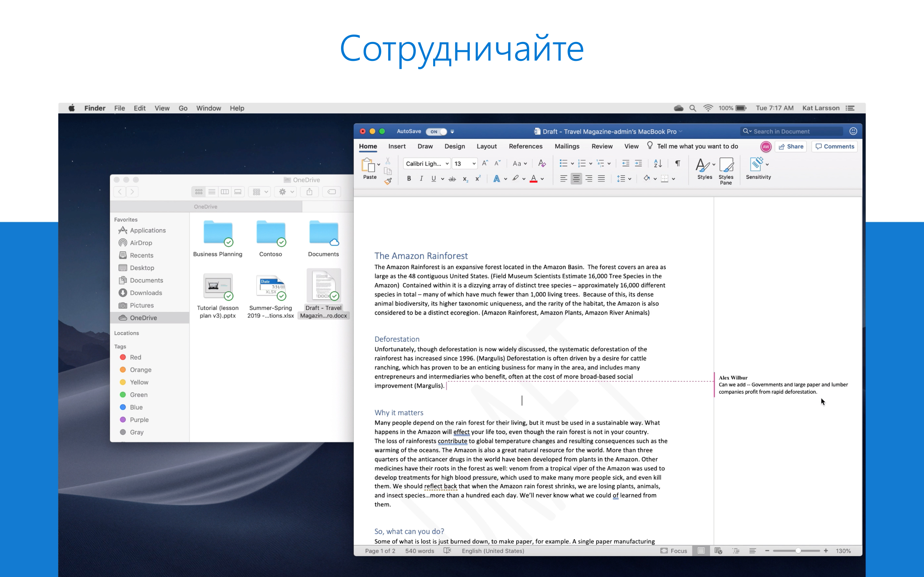Show paragraph marks pilcrow icon

click(x=677, y=163)
